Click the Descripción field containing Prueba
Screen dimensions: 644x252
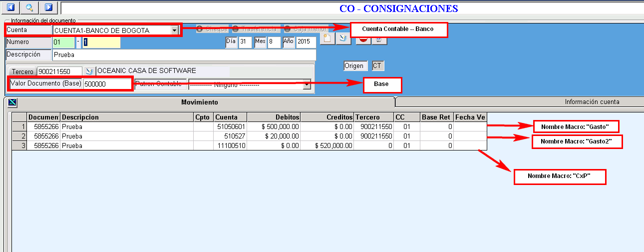coord(184,54)
